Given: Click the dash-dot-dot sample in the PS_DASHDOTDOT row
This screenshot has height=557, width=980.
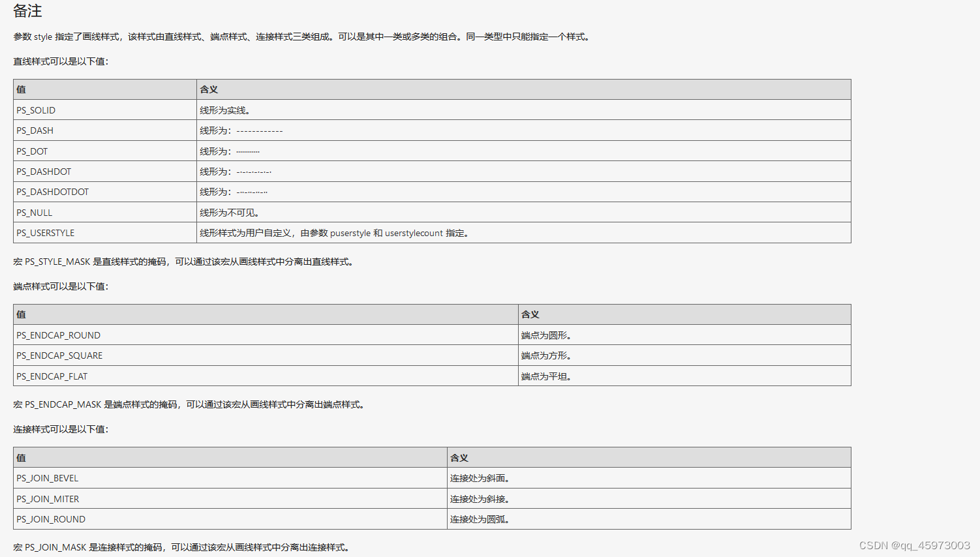Looking at the screenshot, I should 252,192.
